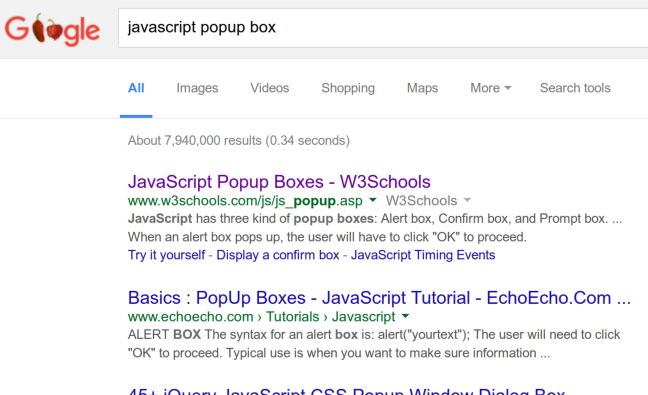Image resolution: width=648 pixels, height=395 pixels.
Task: Open the 45+ jQuery JavaScript CSS Popup result
Action: pyautogui.click(x=346, y=391)
